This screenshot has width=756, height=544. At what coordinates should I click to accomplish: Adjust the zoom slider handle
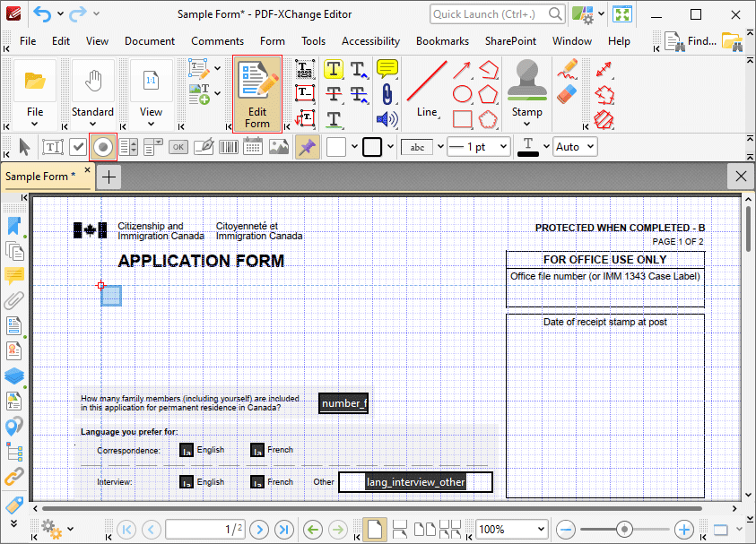[x=624, y=530]
